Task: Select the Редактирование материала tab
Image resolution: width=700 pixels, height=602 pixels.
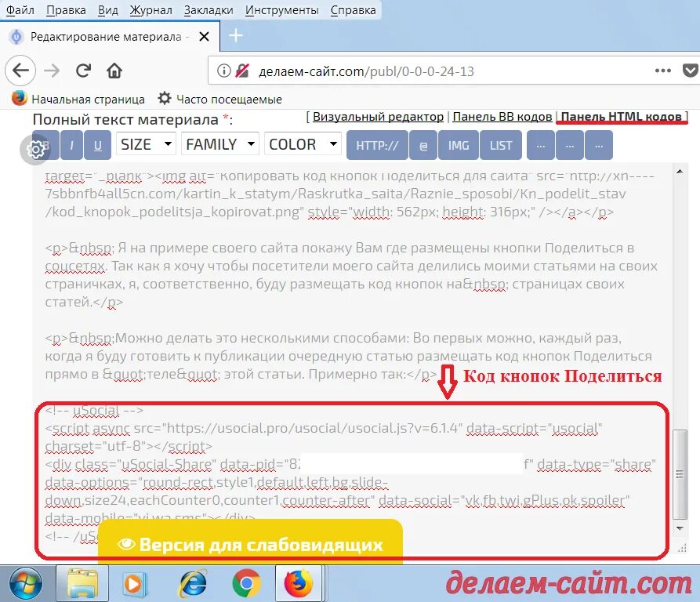Action: (110, 37)
